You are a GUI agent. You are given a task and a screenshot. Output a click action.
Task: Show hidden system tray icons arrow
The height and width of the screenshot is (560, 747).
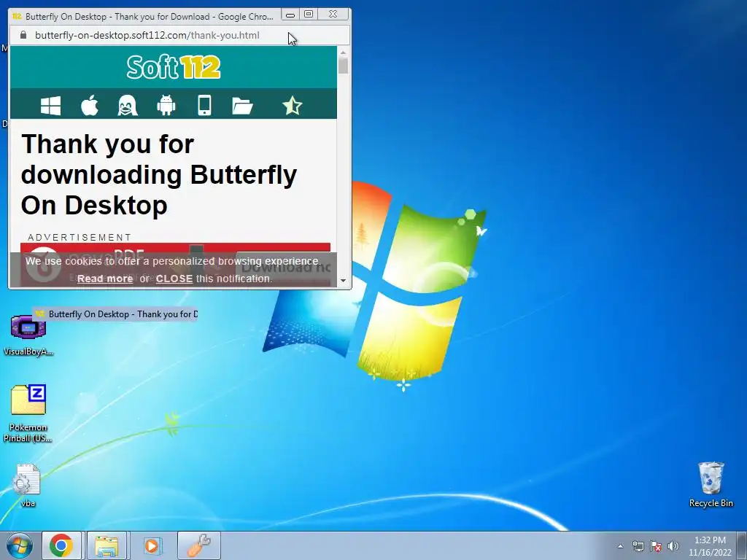coord(620,546)
